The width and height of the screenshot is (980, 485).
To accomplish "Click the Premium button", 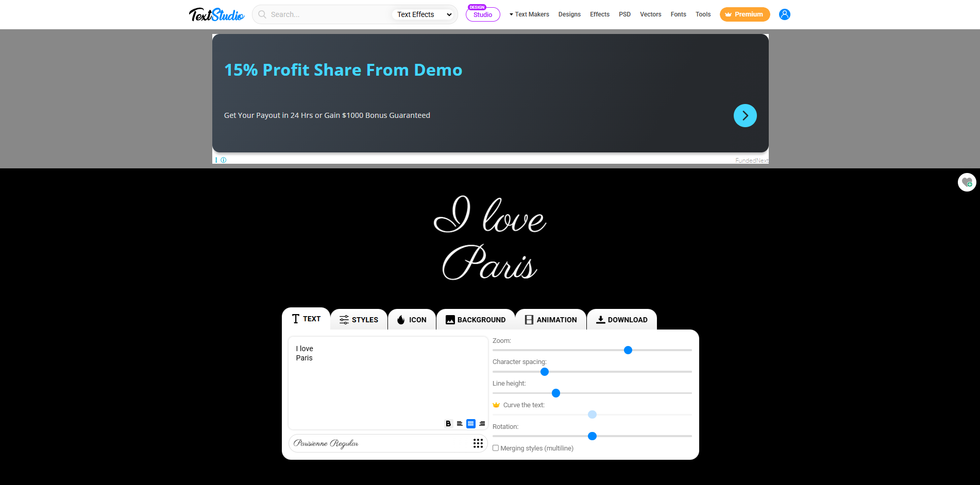I will point(745,14).
